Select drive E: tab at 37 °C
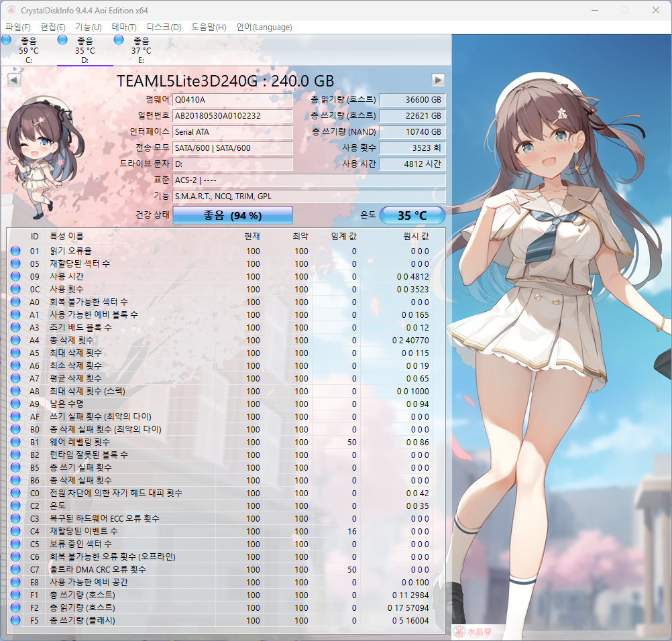Viewport: 672px width, 641px height. pos(141,50)
